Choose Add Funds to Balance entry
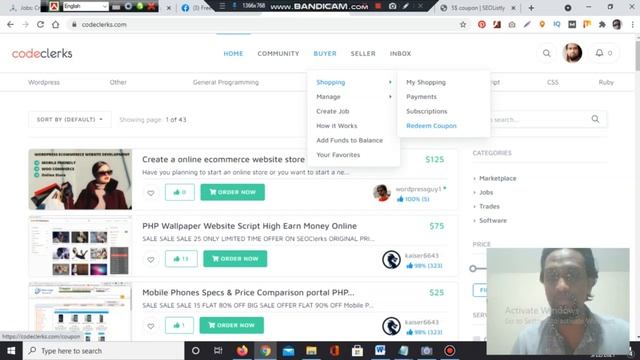The height and width of the screenshot is (360, 640). (x=349, y=140)
